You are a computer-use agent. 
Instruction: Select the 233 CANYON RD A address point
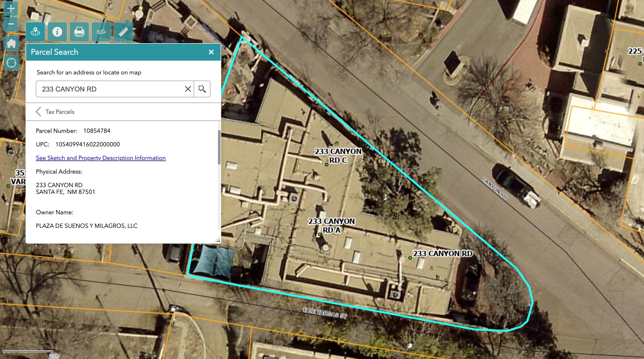(x=320, y=234)
